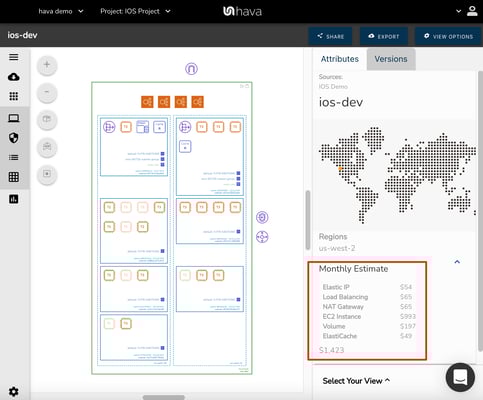Select the security shield view icon

[14, 137]
